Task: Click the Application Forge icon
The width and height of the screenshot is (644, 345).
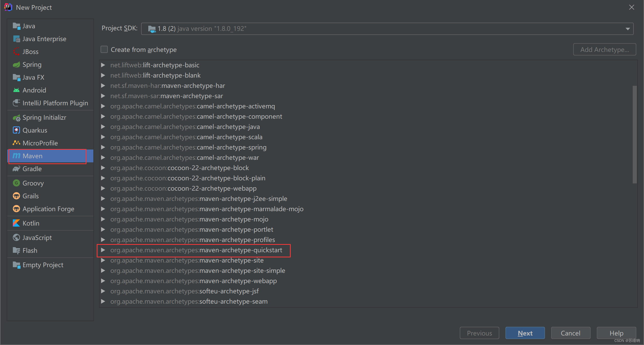Action: [16, 209]
